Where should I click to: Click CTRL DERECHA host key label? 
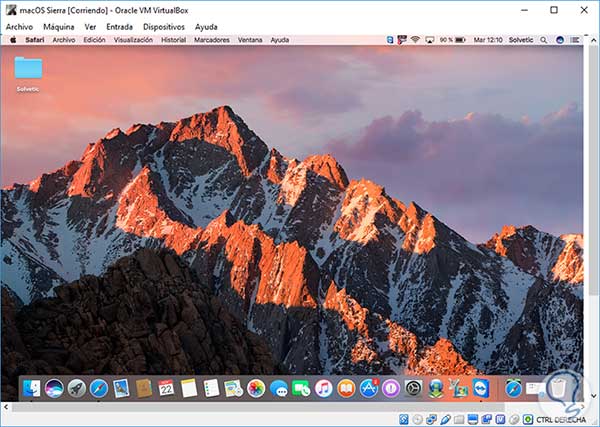tap(561, 420)
